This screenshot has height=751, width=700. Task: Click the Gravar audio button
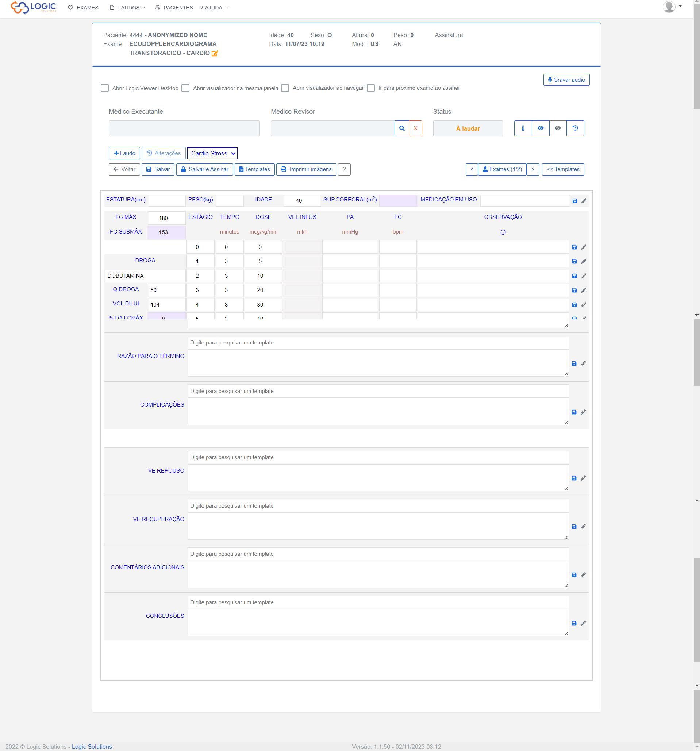[566, 80]
